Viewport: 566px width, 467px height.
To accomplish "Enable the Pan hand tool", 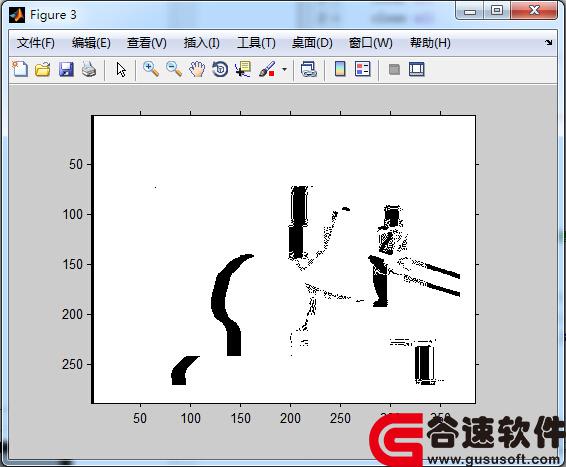I will point(197,69).
